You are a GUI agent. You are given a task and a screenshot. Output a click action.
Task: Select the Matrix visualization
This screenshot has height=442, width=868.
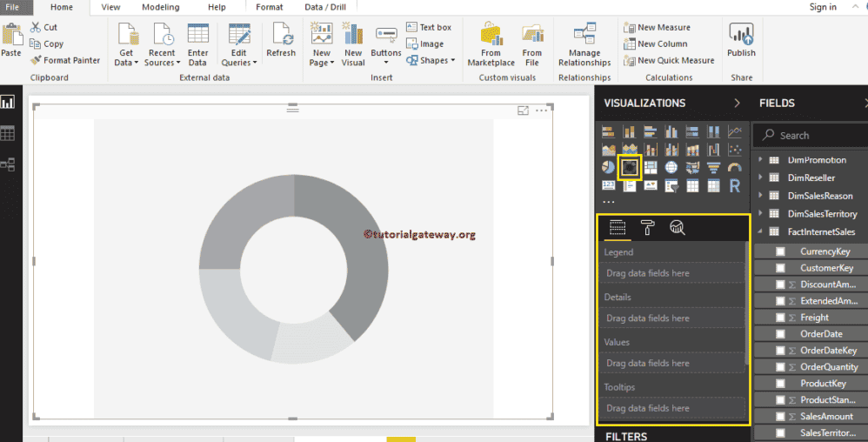pos(713,185)
